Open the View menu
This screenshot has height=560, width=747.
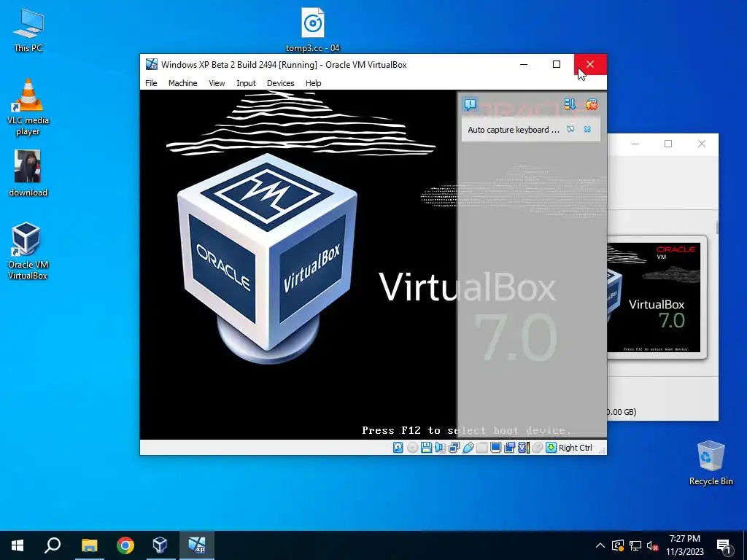tap(217, 83)
